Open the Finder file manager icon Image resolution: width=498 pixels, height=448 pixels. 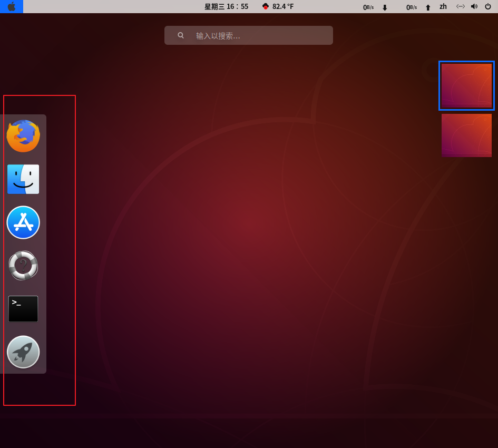point(23,179)
